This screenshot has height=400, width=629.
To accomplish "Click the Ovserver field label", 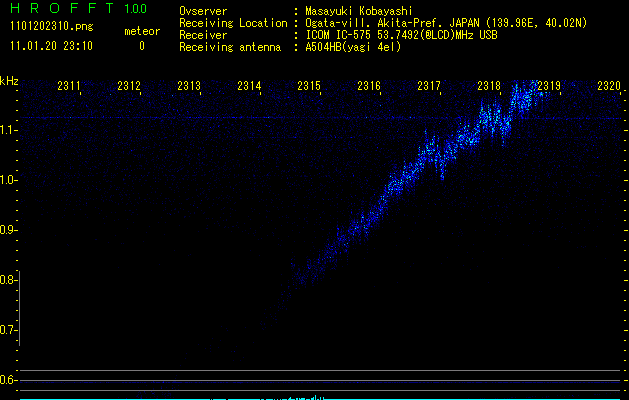I will click(203, 11).
